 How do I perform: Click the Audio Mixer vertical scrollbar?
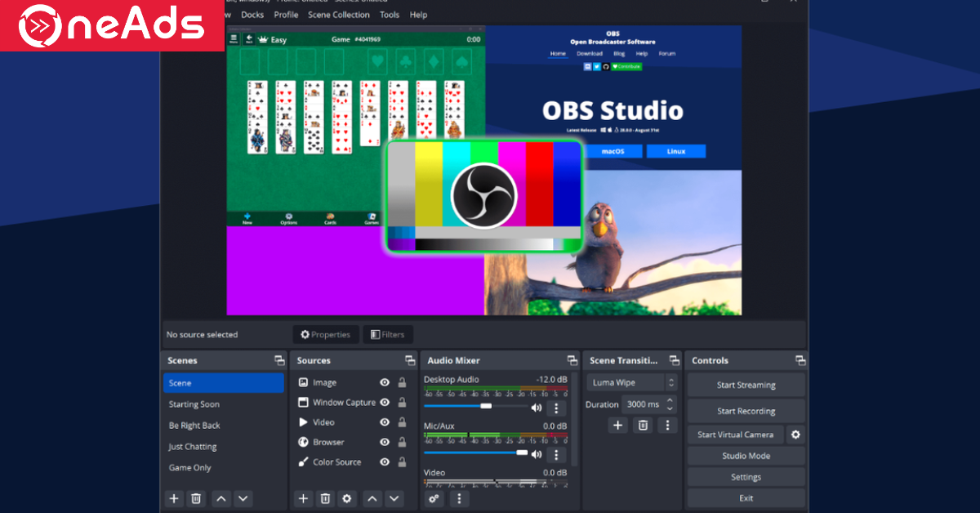(576, 419)
